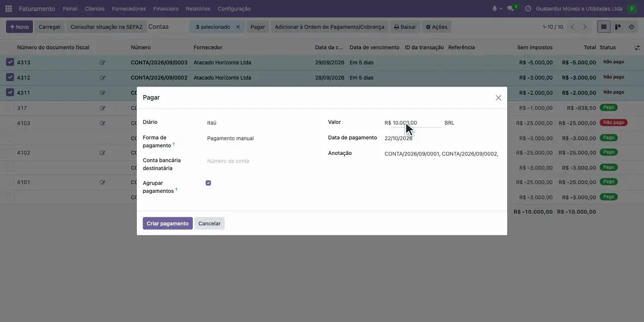The image size is (644, 322).
Task: Open Data de pagamento date picker
Action: pos(442,138)
